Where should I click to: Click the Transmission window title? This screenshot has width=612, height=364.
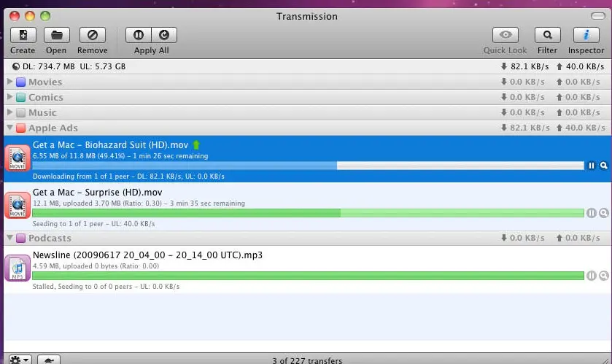(x=307, y=16)
